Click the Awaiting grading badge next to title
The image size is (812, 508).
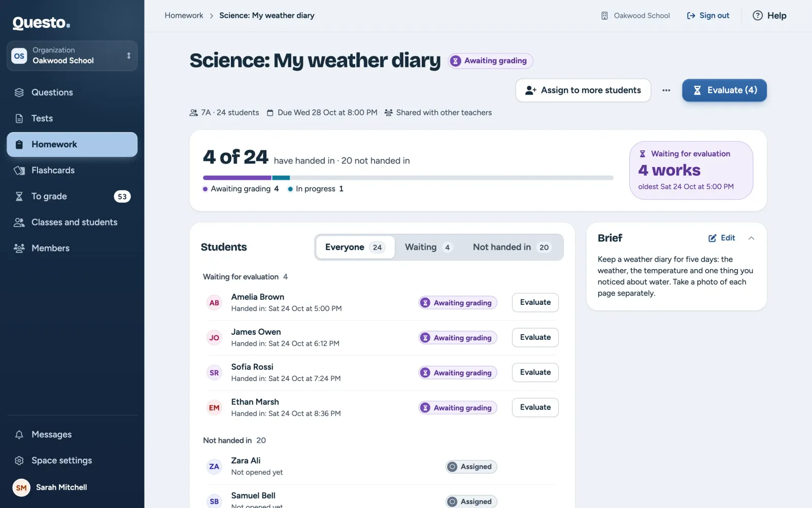click(490, 61)
